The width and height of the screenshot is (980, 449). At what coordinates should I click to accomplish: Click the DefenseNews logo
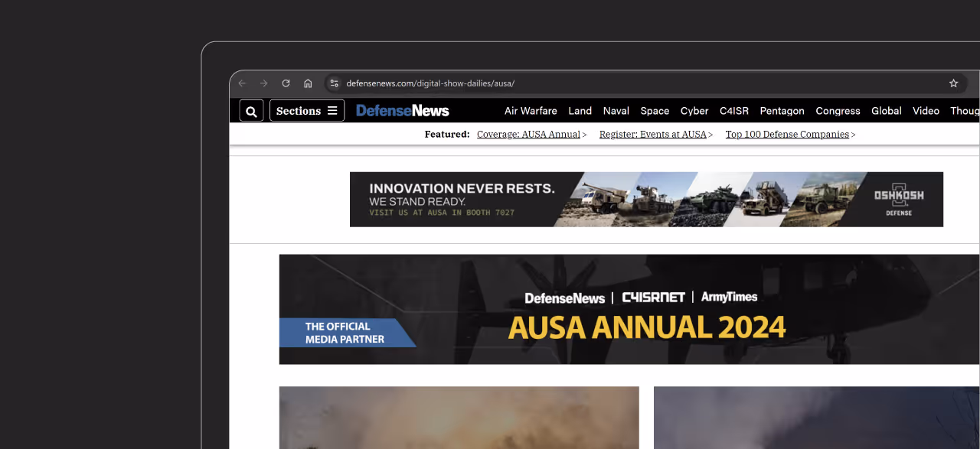(402, 110)
